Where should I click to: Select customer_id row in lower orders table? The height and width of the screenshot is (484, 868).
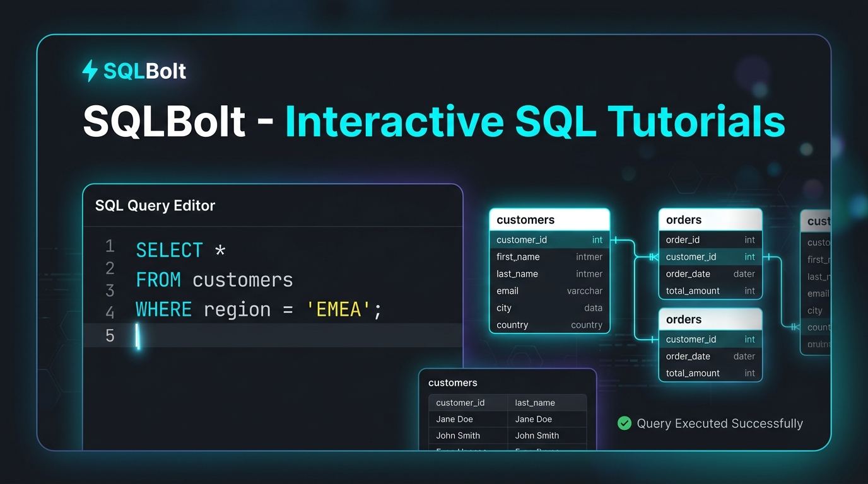(x=710, y=339)
